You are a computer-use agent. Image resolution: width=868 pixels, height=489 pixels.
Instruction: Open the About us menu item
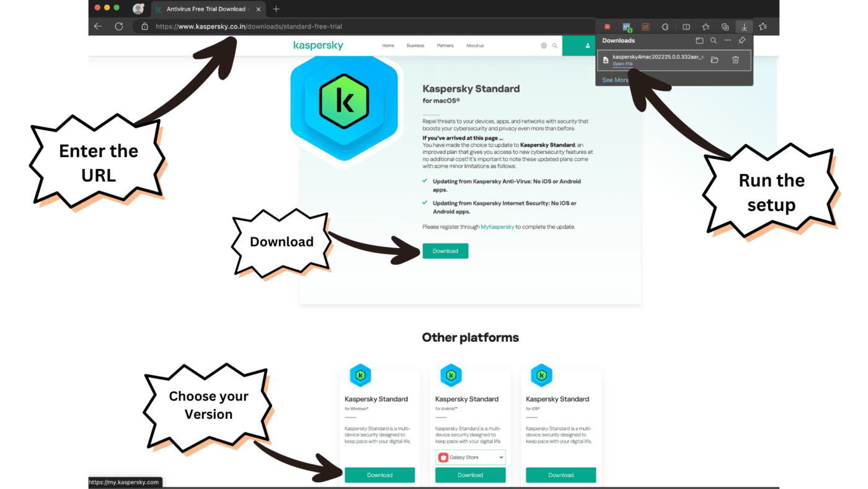475,45
